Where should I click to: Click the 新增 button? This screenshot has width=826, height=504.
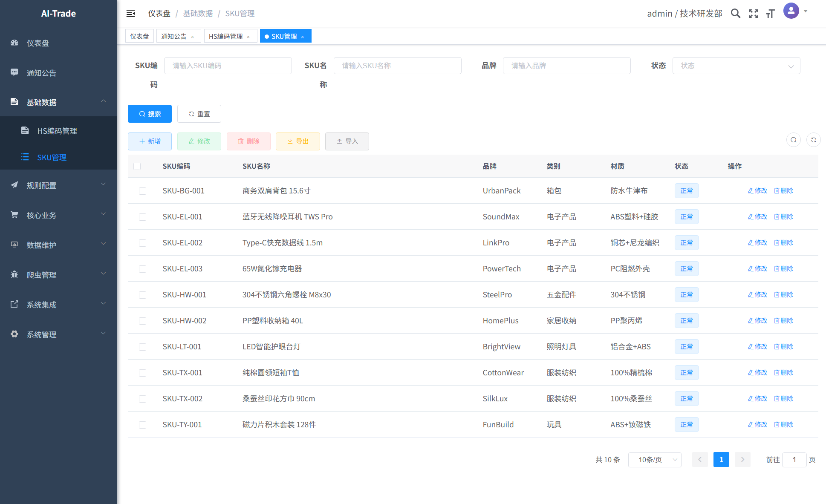(x=150, y=141)
